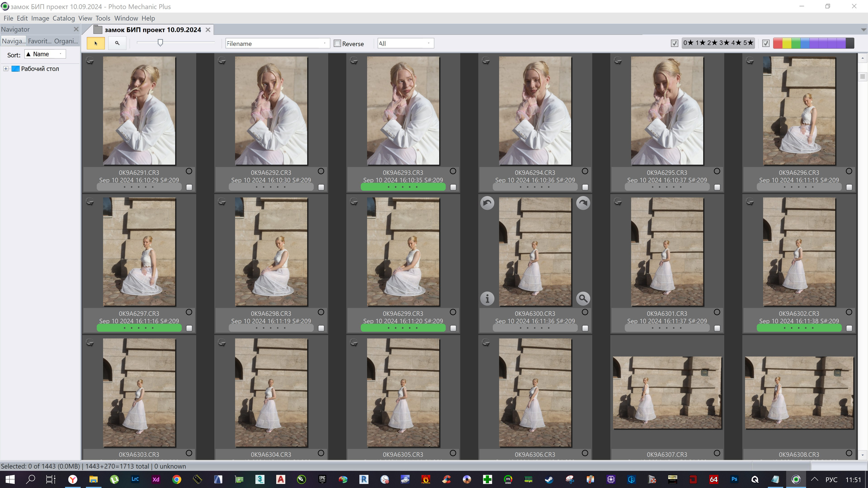Click the red color class swatch
The height and width of the screenshot is (488, 868).
pos(777,43)
